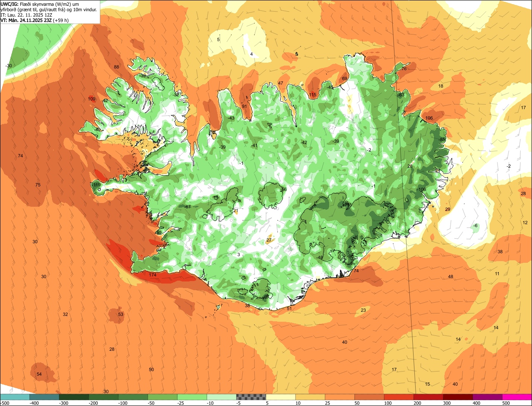The width and height of the screenshot is (532, 406).
Task: Click the 69 value on northern peninsula
Action: point(345,78)
